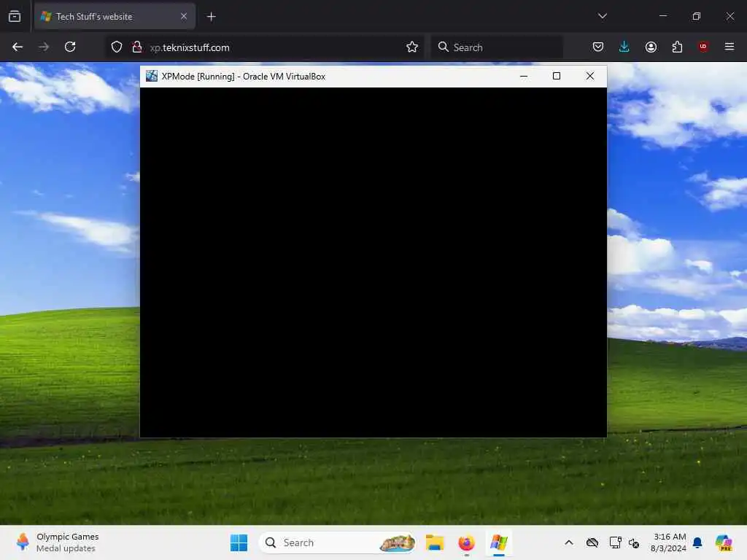Expand the hidden system tray icons chevron
Screen dimensions: 747x560
point(569,542)
